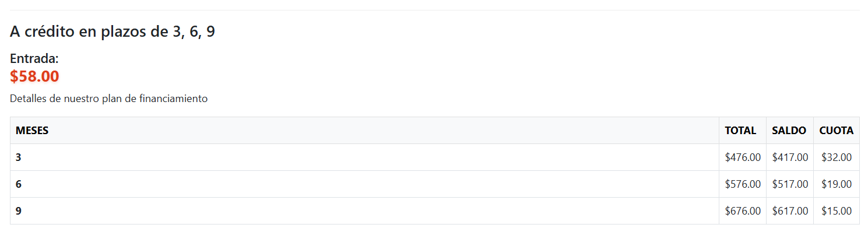868x235 pixels.
Task: Click the $15.00 cuota cell
Action: tap(837, 211)
